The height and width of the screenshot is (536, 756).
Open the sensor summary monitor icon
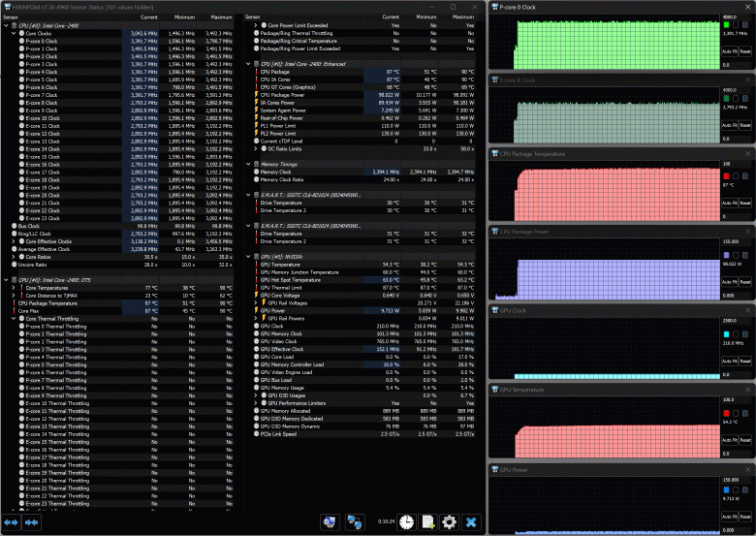[330, 522]
